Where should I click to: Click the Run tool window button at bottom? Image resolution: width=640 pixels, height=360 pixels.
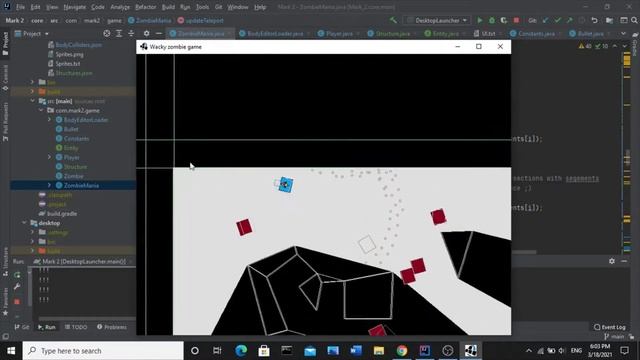pyautogui.click(x=47, y=327)
